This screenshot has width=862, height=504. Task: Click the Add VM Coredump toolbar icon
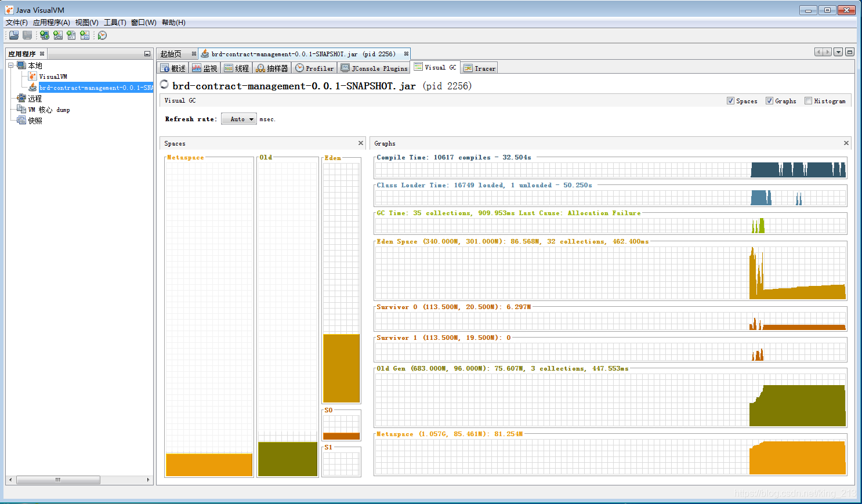71,35
